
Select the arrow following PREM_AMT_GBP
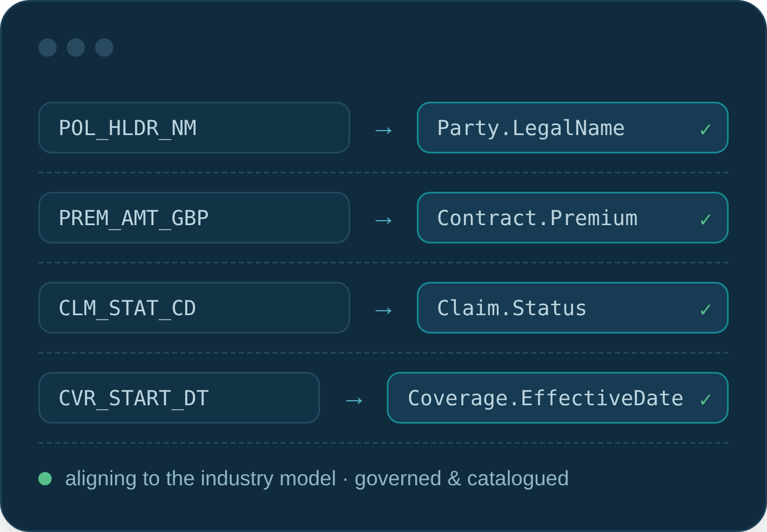(384, 221)
